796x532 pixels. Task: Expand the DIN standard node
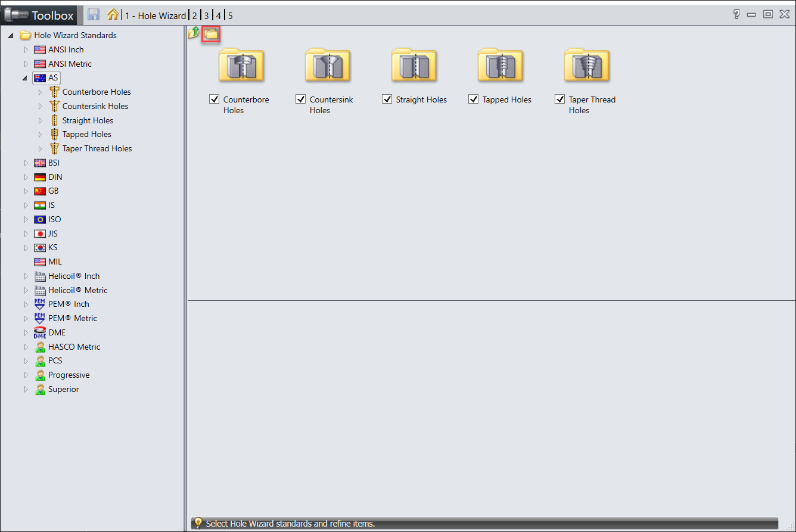[x=26, y=177]
